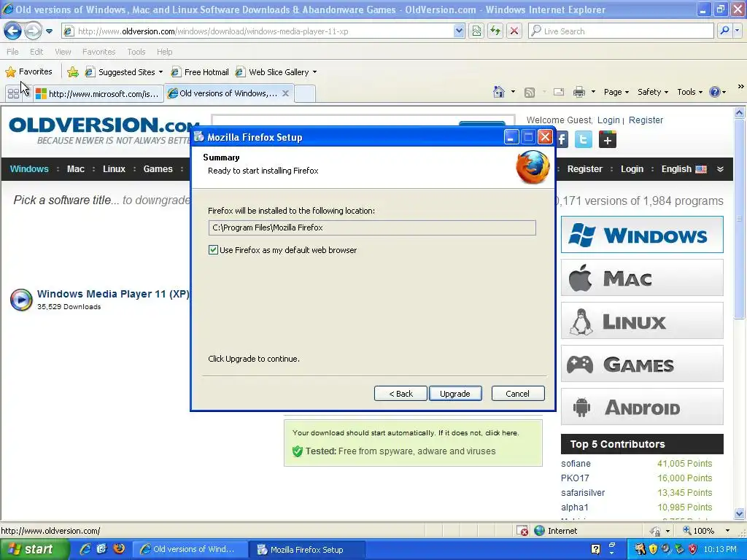
Task: Open the Edit menu
Action: pyautogui.click(x=36, y=52)
